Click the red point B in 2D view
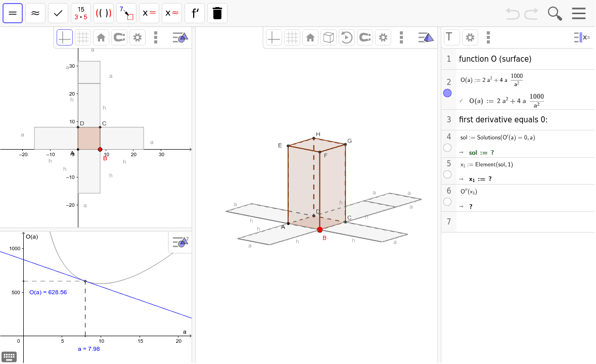 [100, 149]
